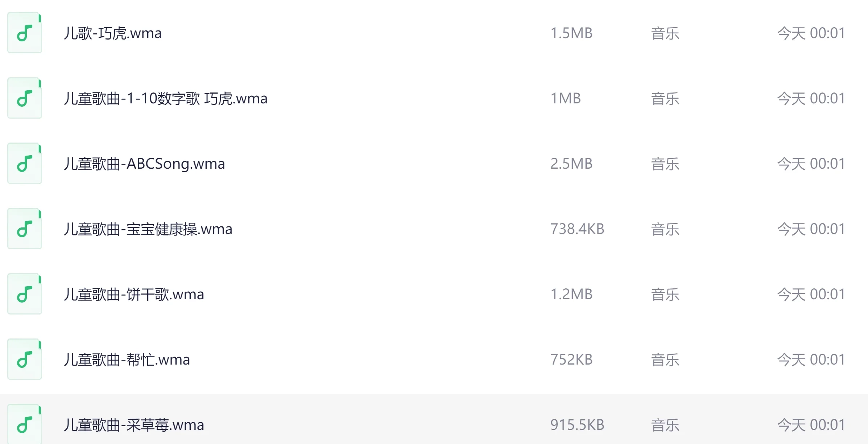Click the music icon for 帮忙.wma

[25, 359]
